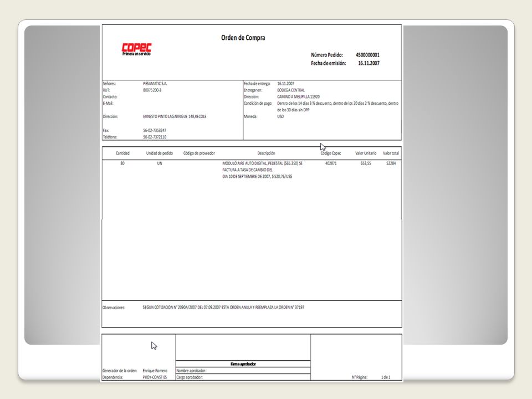Click the 'Valor total' column header
532x399 pixels.
[x=391, y=153]
